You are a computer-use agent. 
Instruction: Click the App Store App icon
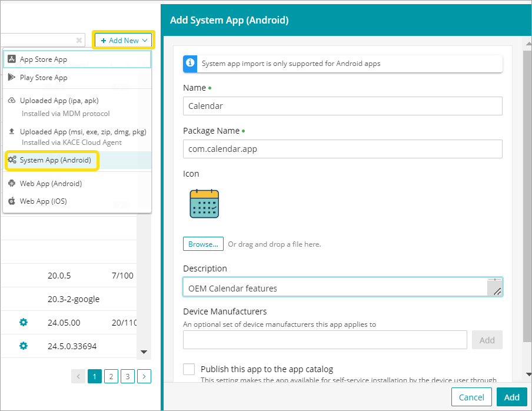point(12,59)
